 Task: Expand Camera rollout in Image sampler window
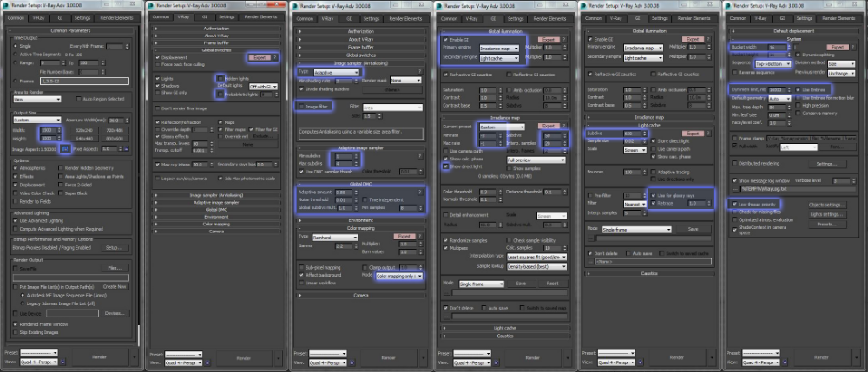click(361, 295)
